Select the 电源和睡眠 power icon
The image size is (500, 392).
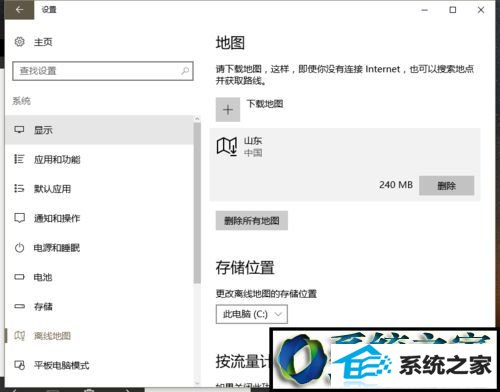point(19,248)
